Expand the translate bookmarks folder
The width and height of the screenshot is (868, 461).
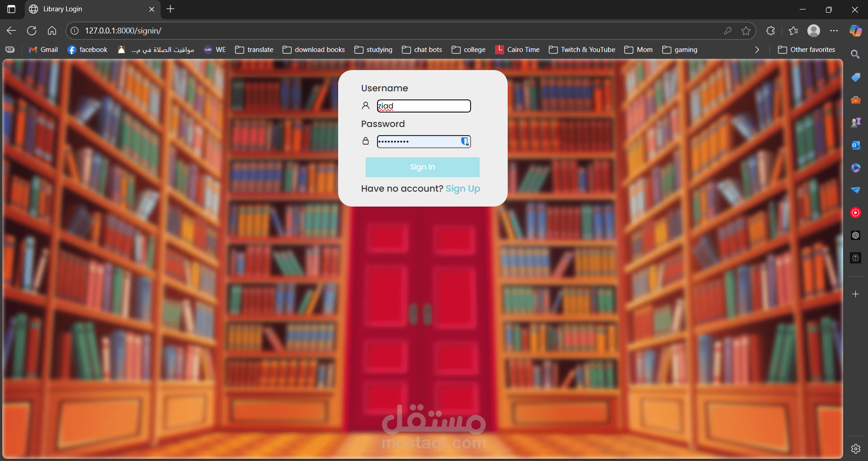tap(254, 50)
